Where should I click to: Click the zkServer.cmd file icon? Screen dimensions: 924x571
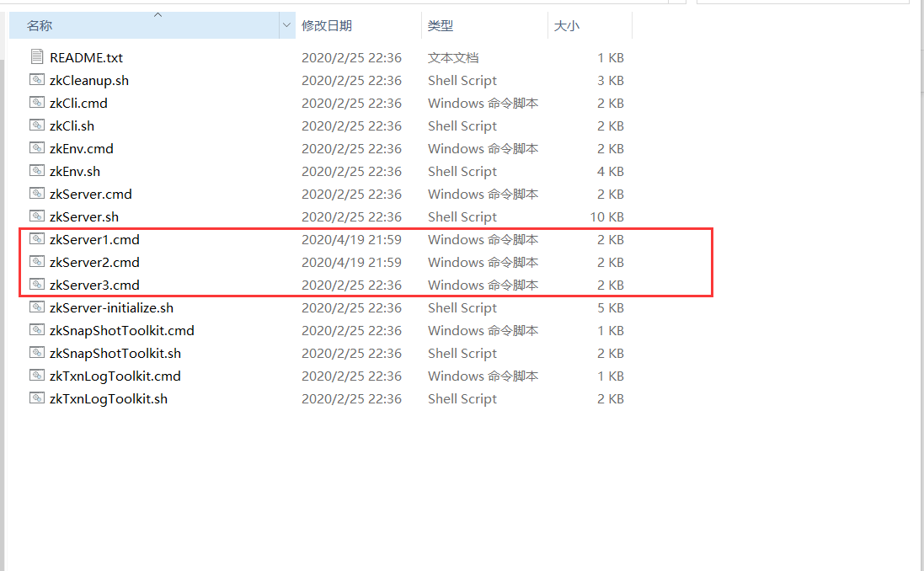[36, 193]
